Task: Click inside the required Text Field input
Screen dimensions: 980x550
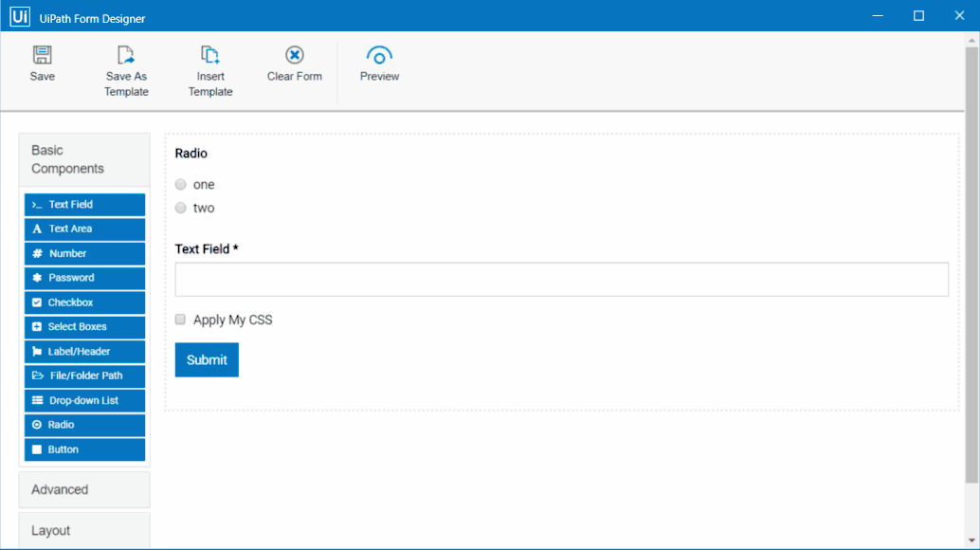Action: click(x=561, y=279)
